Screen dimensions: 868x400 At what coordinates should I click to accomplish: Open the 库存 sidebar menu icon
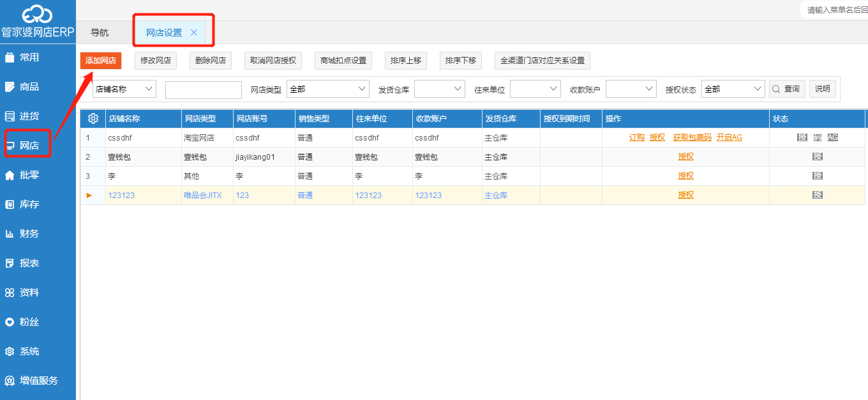click(x=10, y=204)
